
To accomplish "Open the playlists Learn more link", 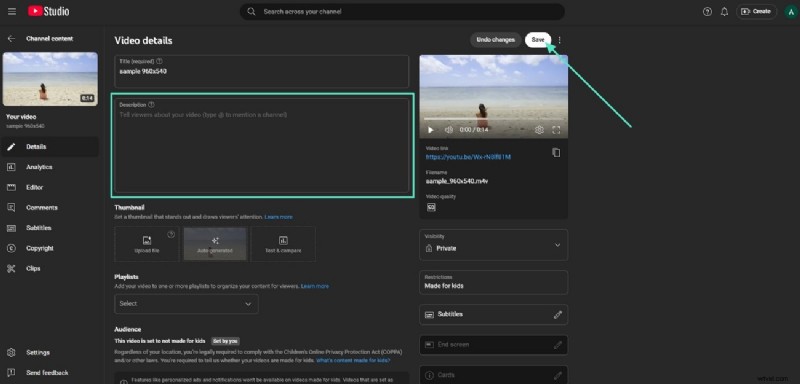I will pos(315,287).
